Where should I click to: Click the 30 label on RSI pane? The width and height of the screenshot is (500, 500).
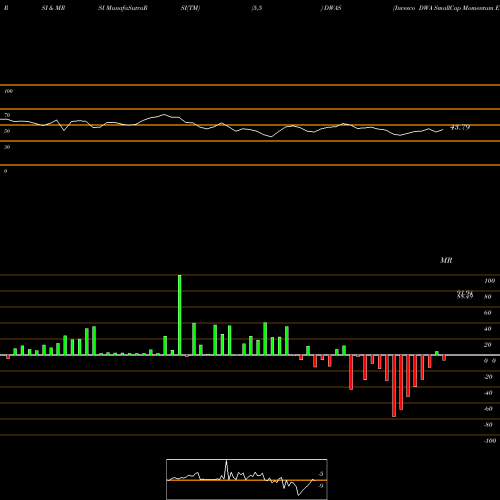coord(7,147)
